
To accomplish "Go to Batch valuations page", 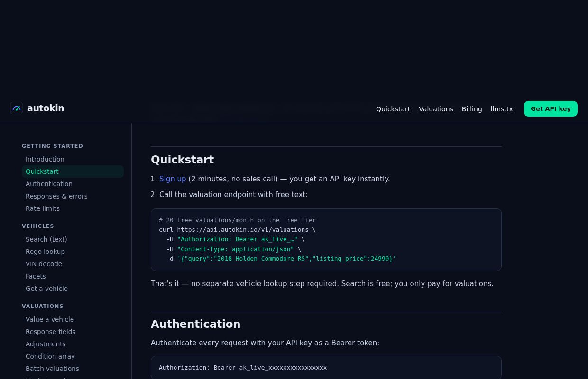I will (73, 369).
